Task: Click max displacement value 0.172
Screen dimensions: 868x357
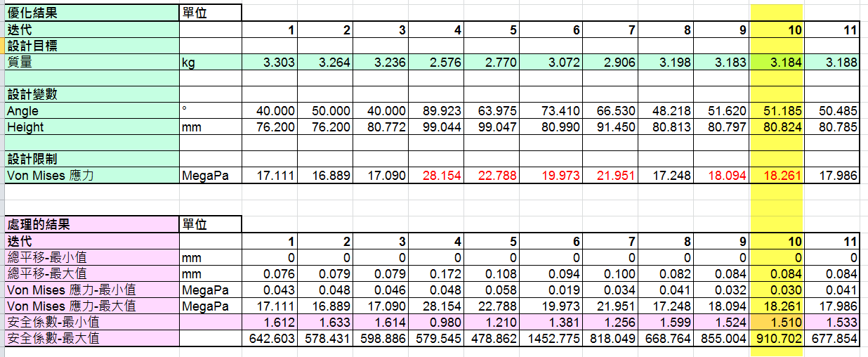Action: (436, 273)
